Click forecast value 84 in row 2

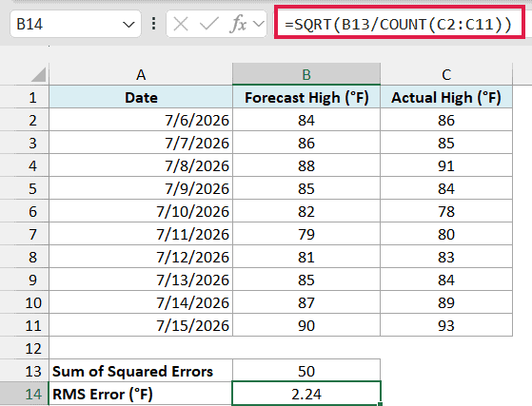306,120
